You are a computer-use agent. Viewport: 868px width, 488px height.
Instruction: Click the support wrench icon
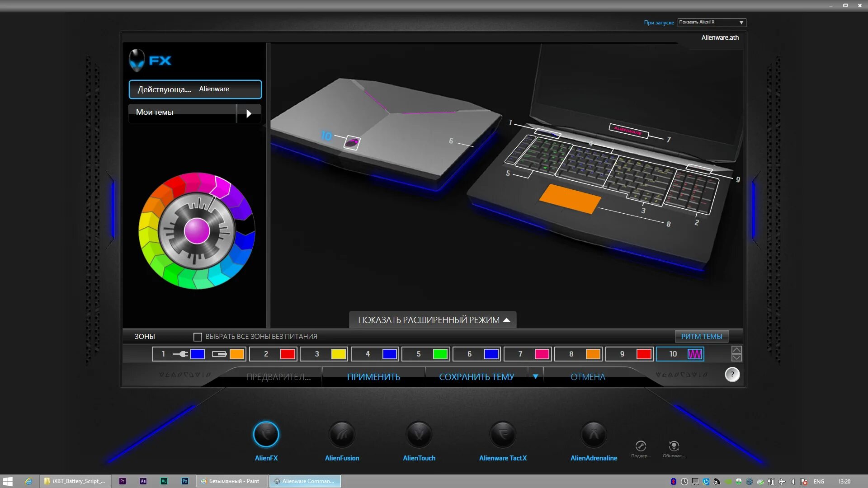click(x=641, y=446)
